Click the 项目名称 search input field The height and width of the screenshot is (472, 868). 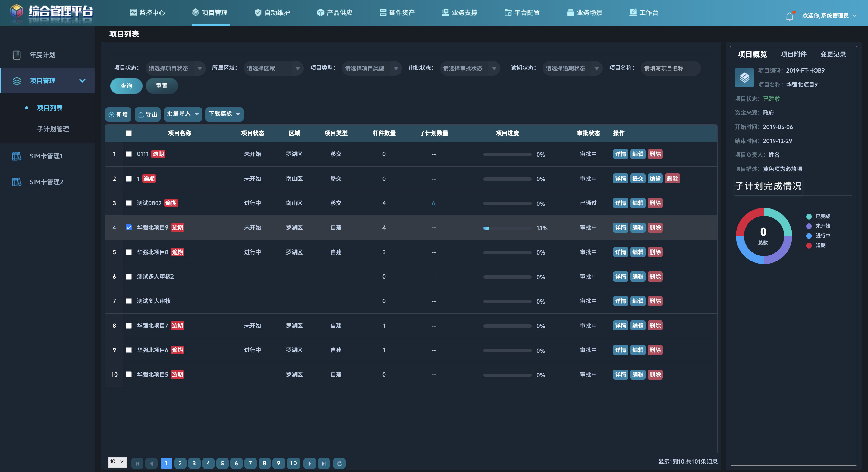671,68
